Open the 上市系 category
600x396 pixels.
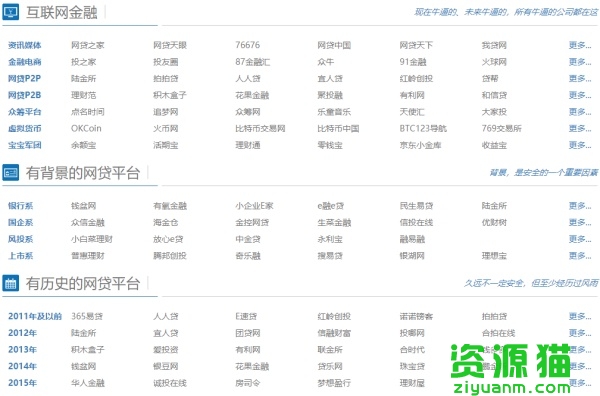click(20, 256)
